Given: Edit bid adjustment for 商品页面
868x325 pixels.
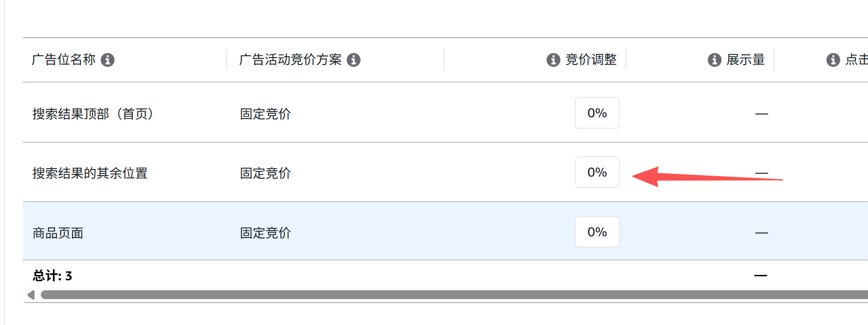Looking at the screenshot, I should click(x=597, y=232).
